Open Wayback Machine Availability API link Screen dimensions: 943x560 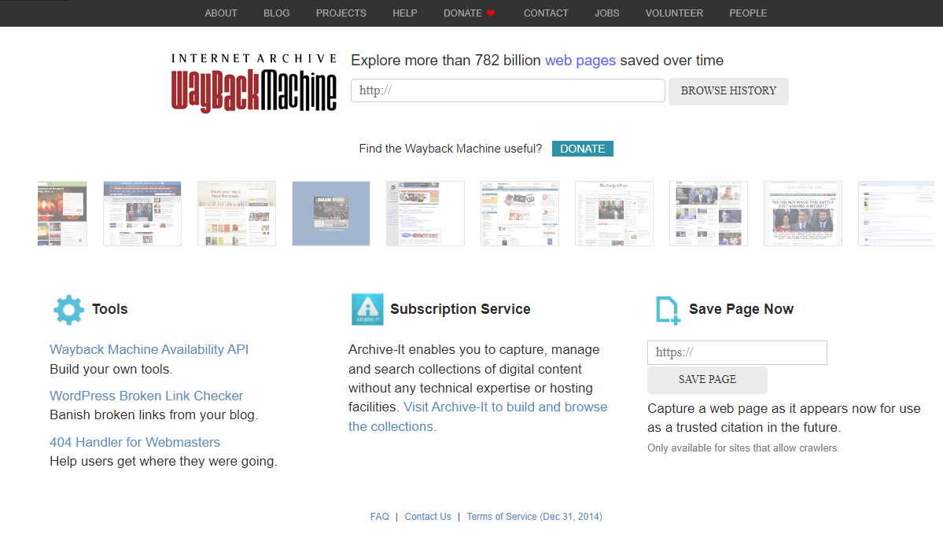pos(149,349)
